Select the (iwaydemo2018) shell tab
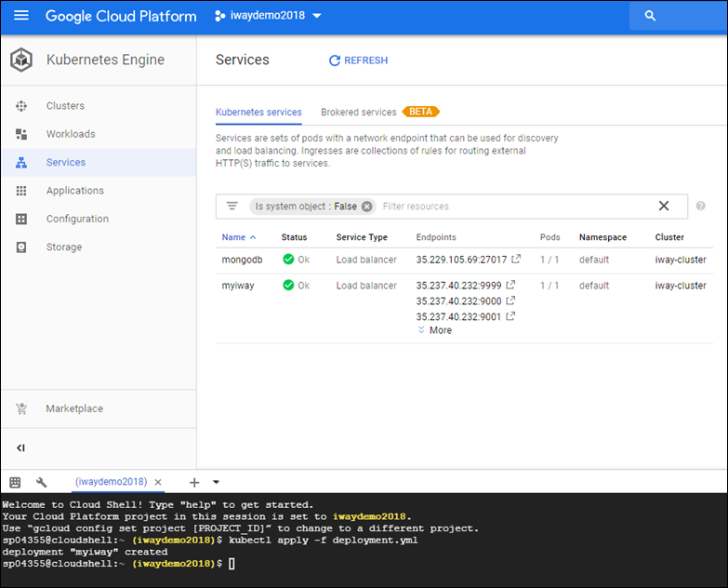Image resolution: width=728 pixels, height=588 pixels. 111,482
